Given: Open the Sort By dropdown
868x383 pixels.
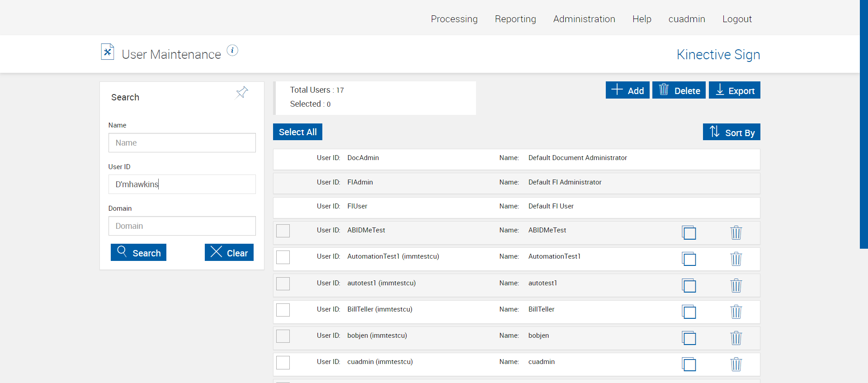Looking at the screenshot, I should 731,132.
